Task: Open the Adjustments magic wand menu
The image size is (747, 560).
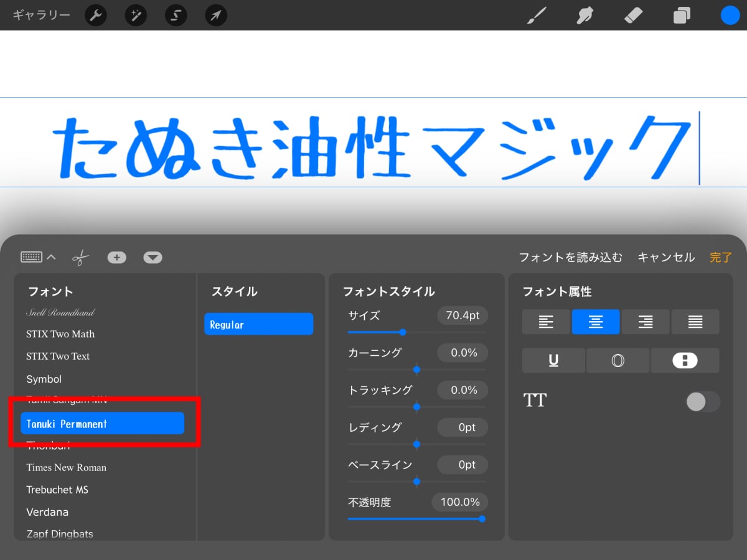Action: point(136,16)
